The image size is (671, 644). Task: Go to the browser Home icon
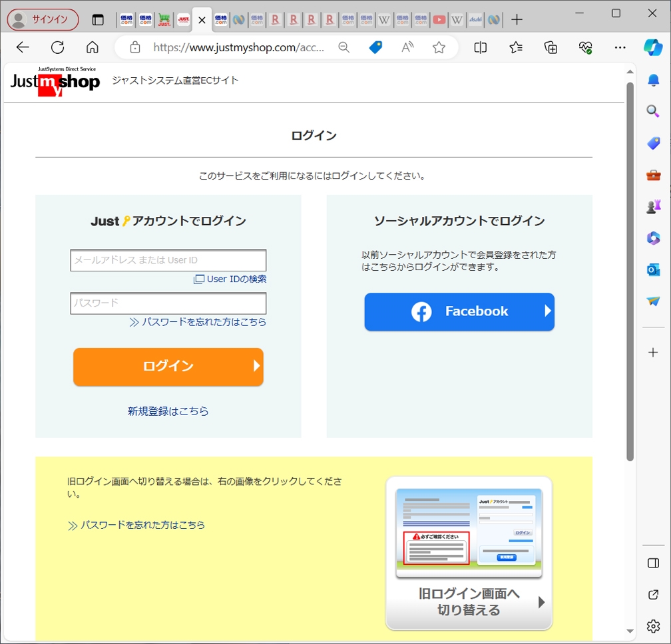coord(93,47)
